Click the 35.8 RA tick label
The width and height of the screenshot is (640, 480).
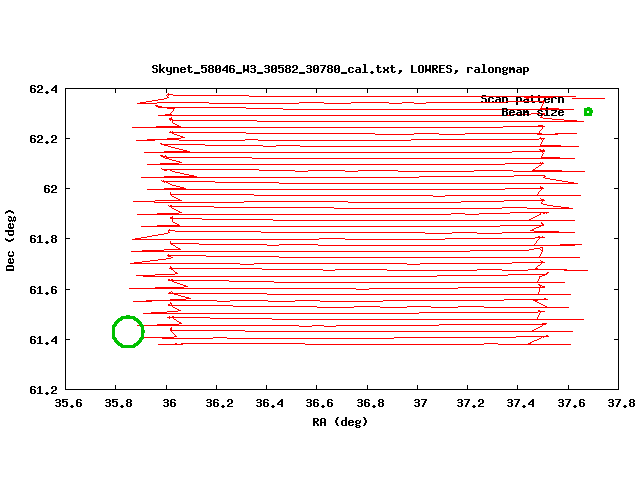(118, 403)
